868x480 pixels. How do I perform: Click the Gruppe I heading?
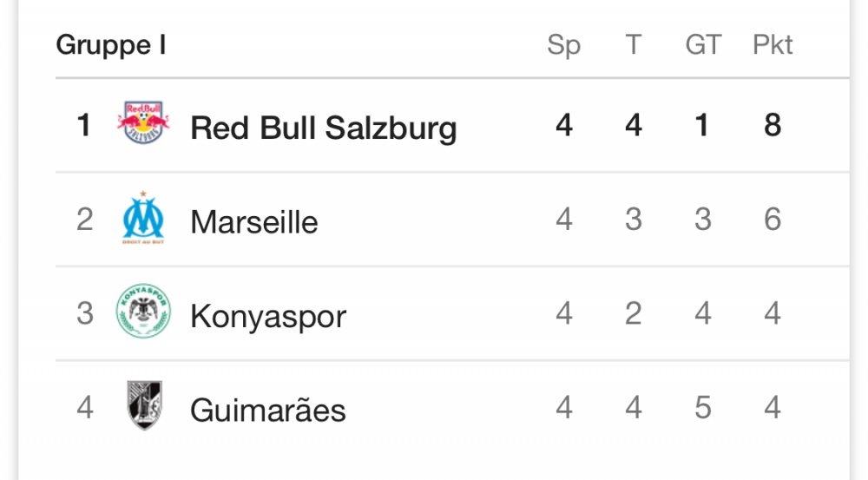(x=111, y=45)
